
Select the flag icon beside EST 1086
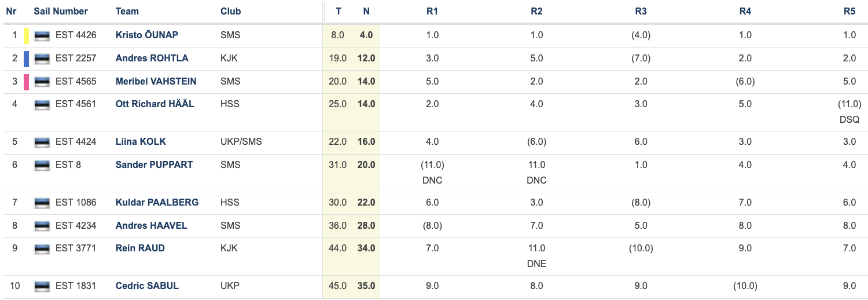coord(42,203)
